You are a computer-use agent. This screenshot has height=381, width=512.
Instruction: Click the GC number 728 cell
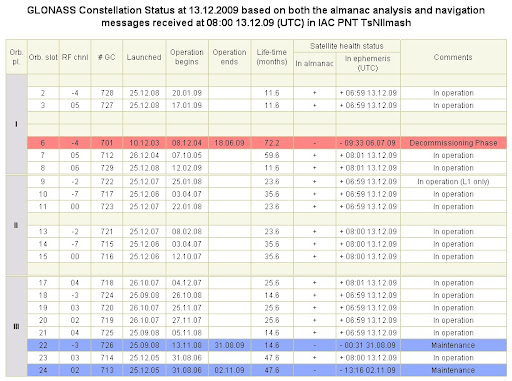click(x=107, y=93)
